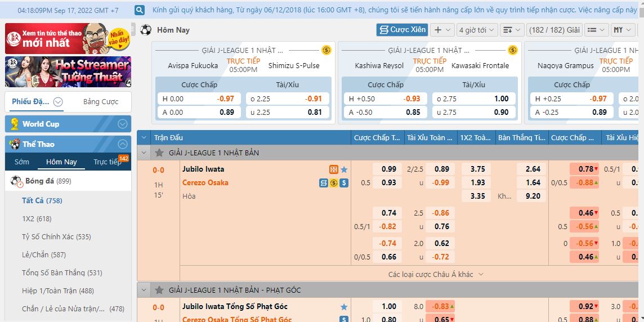This screenshot has height=322, width=644.
Task: Click gold coin badge on Avispa Fukuoka card
Action: [x=327, y=50]
